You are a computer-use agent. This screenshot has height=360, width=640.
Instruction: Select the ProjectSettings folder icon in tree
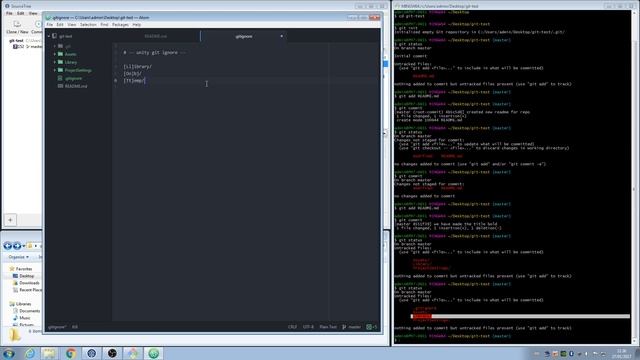pos(60,70)
